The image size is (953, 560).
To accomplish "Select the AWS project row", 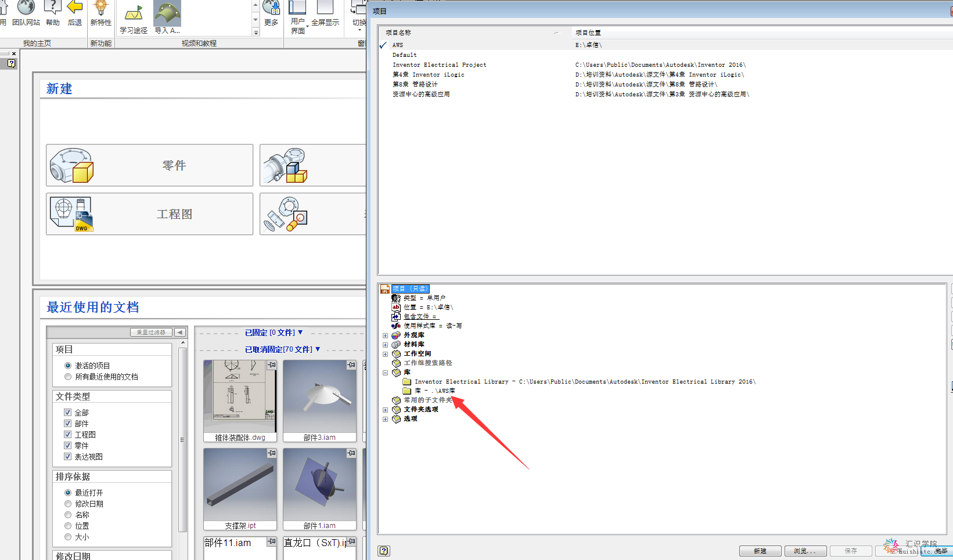I will [x=665, y=45].
